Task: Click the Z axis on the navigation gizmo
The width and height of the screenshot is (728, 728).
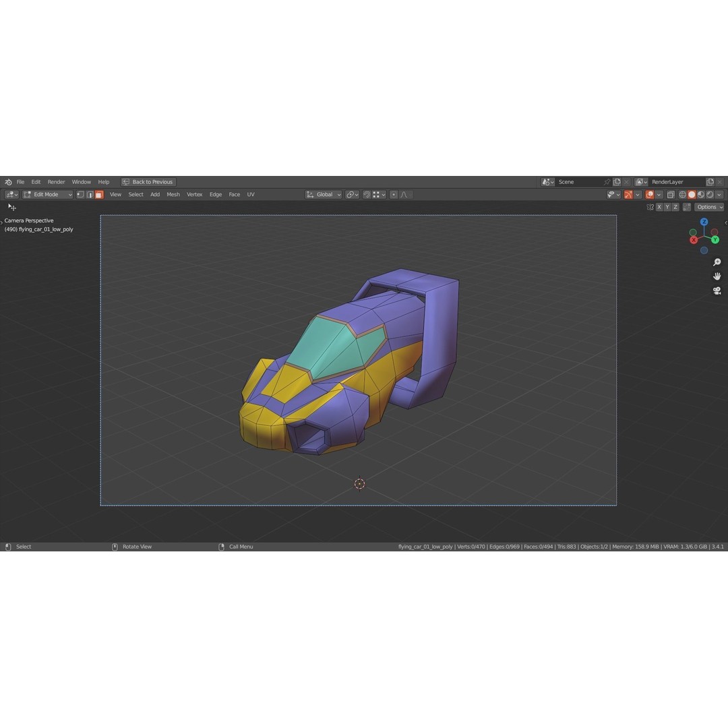Action: click(x=704, y=221)
